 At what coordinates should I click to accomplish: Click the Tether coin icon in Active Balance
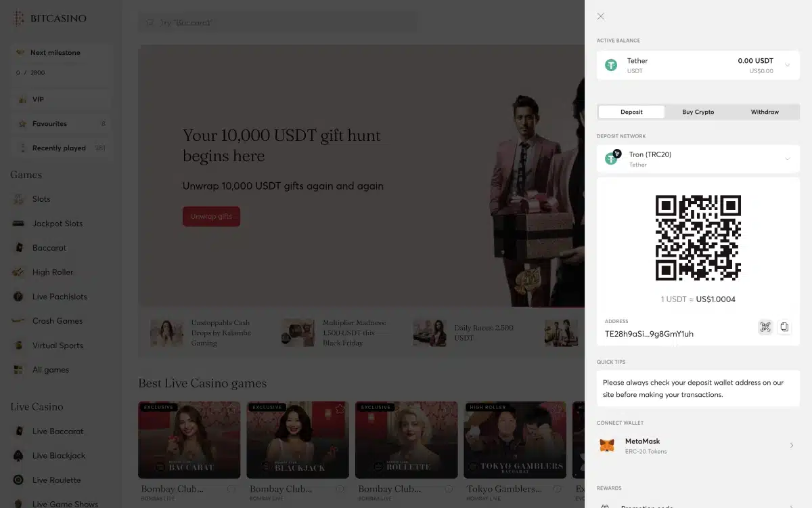611,65
